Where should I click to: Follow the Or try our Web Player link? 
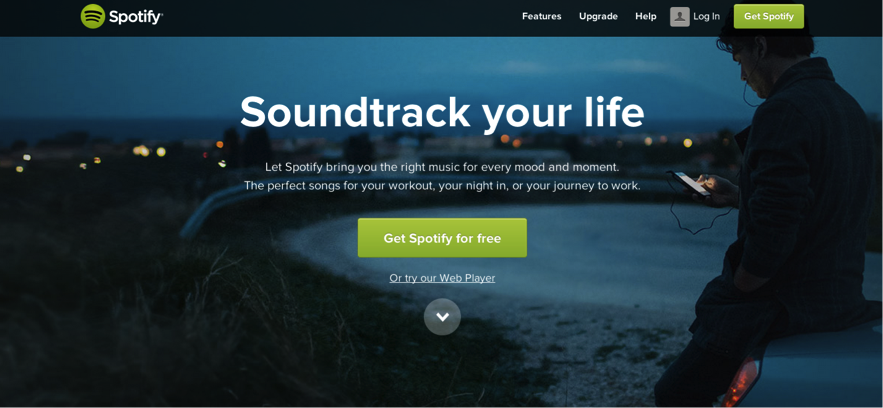[x=442, y=278]
